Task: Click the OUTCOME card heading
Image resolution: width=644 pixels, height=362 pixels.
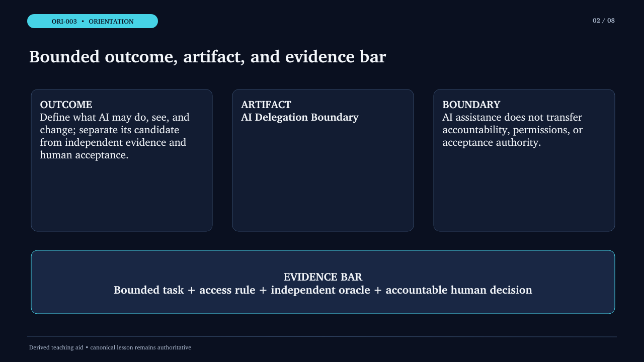Action: click(66, 105)
